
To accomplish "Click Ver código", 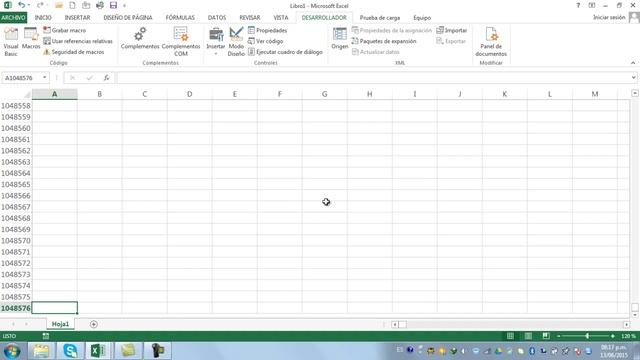I will pos(265,41).
